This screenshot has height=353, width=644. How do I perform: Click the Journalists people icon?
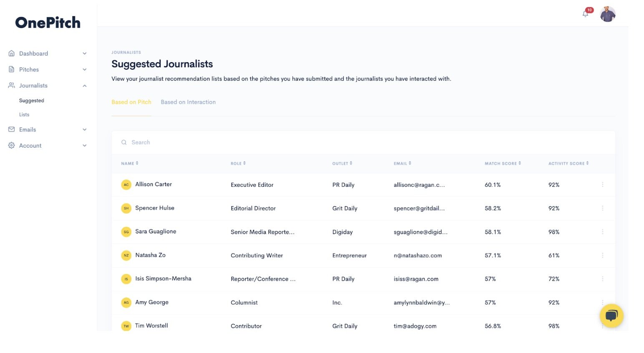(x=12, y=85)
